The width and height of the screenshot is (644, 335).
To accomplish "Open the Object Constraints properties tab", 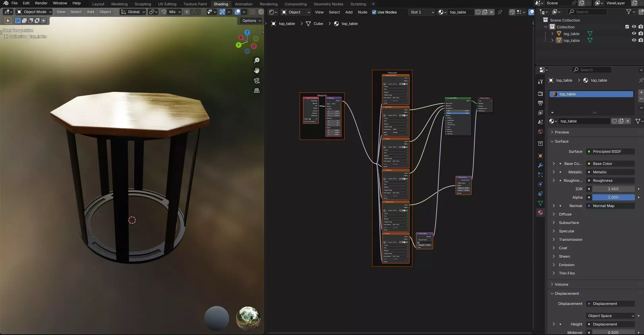I will (540, 194).
